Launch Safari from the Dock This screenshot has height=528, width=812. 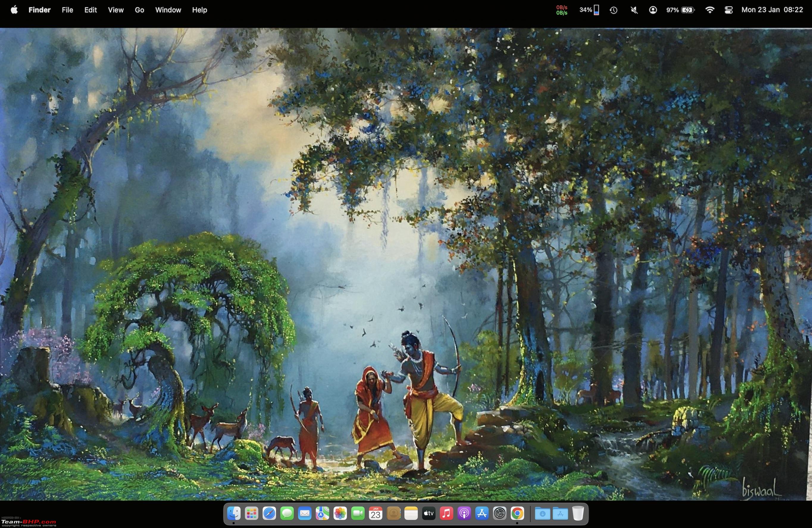click(x=269, y=513)
